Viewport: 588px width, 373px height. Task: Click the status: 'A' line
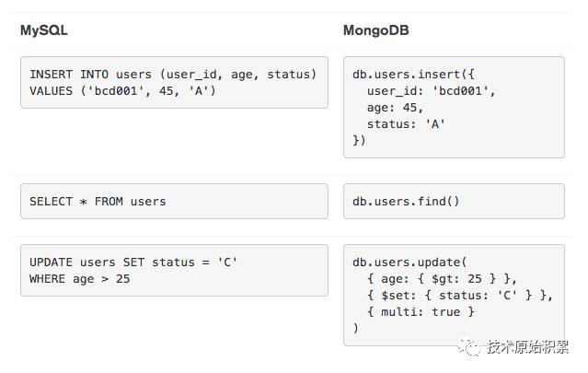point(406,123)
